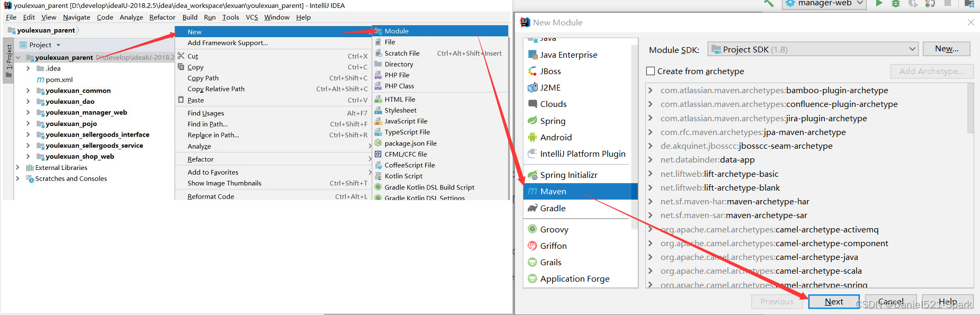The width and height of the screenshot is (980, 315).
Task: Select the Griffon icon in module list
Action: pyautogui.click(x=532, y=246)
